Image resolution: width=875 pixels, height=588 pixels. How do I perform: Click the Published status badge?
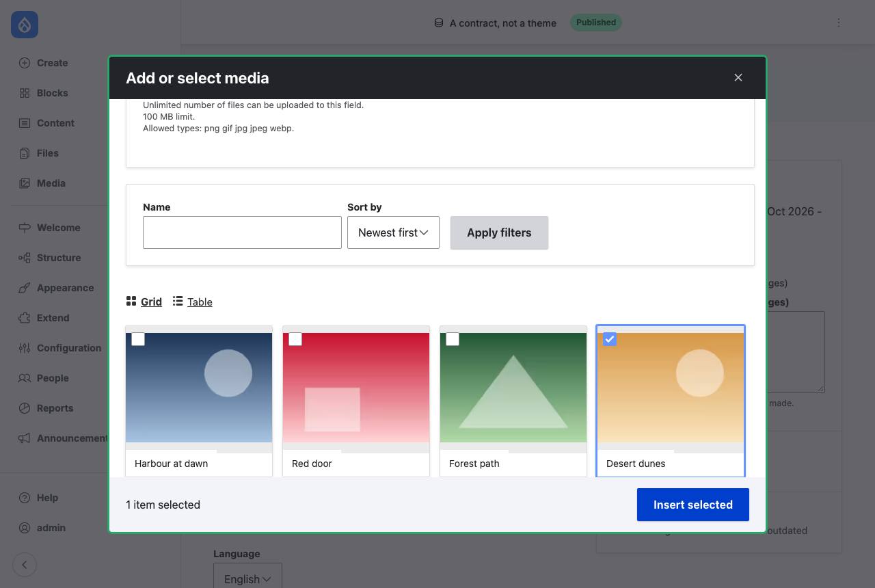(596, 23)
